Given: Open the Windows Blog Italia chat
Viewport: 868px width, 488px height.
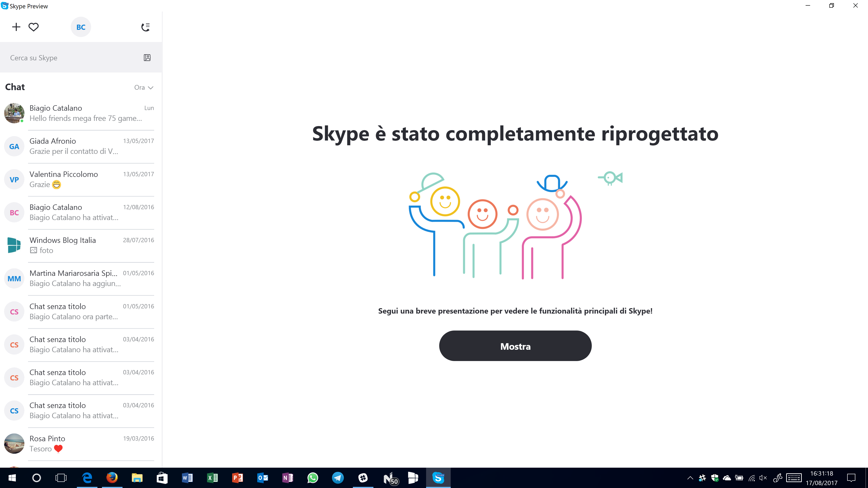Looking at the screenshot, I should [x=81, y=246].
